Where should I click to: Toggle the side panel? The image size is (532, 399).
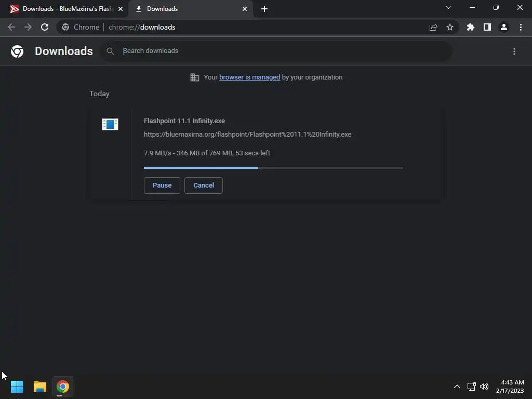pos(487,27)
